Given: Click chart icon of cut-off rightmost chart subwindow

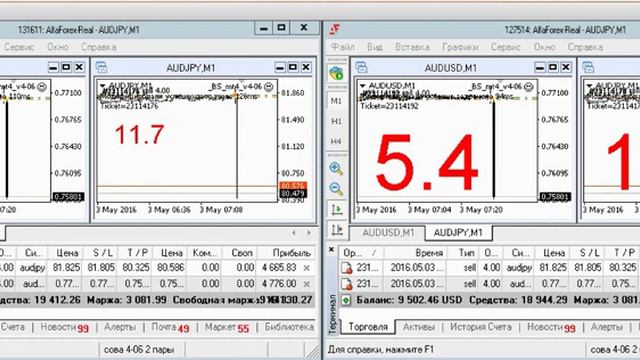Looking at the screenshot, I should pyautogui.click(x=588, y=67).
